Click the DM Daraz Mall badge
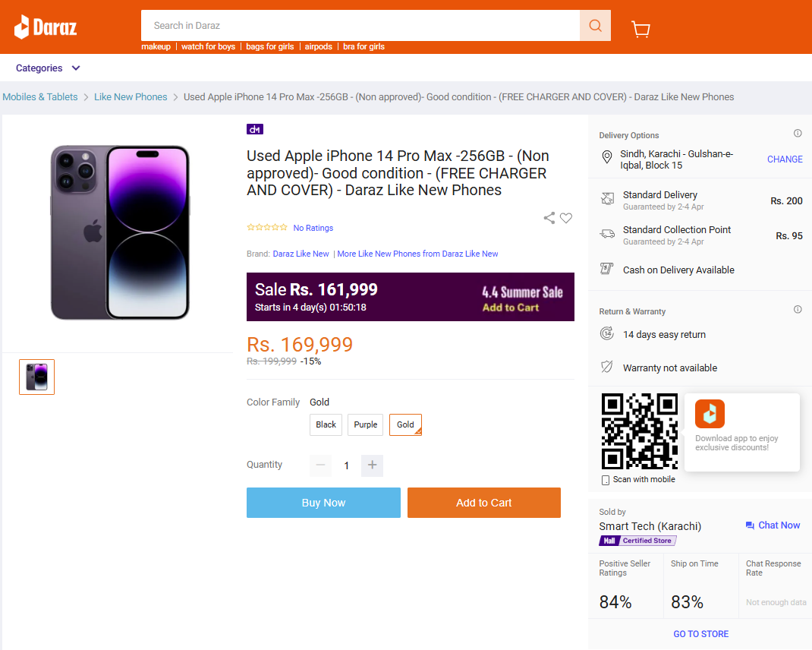Viewport: 812px width, 650px height. [255, 129]
